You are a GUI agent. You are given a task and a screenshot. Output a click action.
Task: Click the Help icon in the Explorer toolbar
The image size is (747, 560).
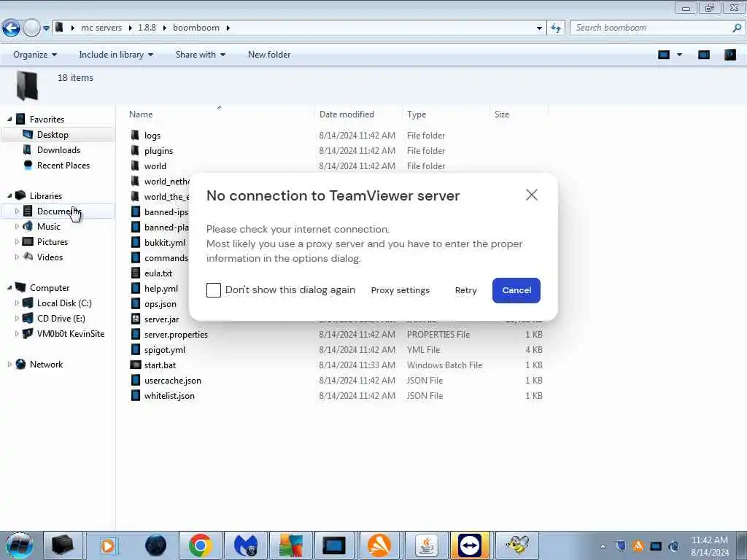[x=729, y=55]
